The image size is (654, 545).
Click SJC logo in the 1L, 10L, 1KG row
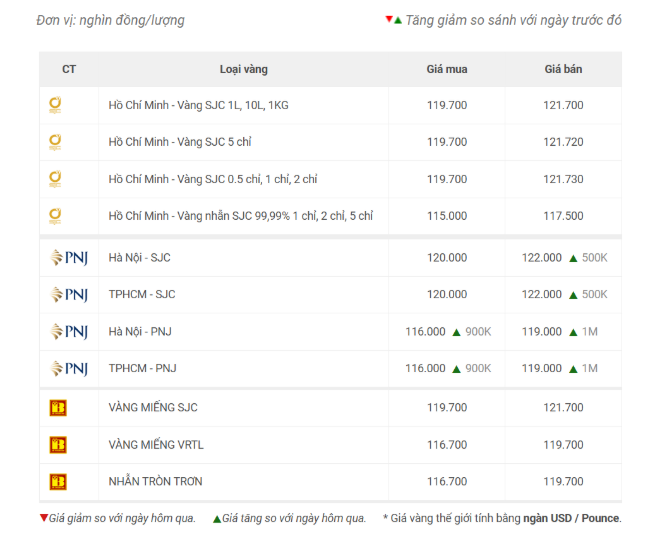tap(55, 105)
